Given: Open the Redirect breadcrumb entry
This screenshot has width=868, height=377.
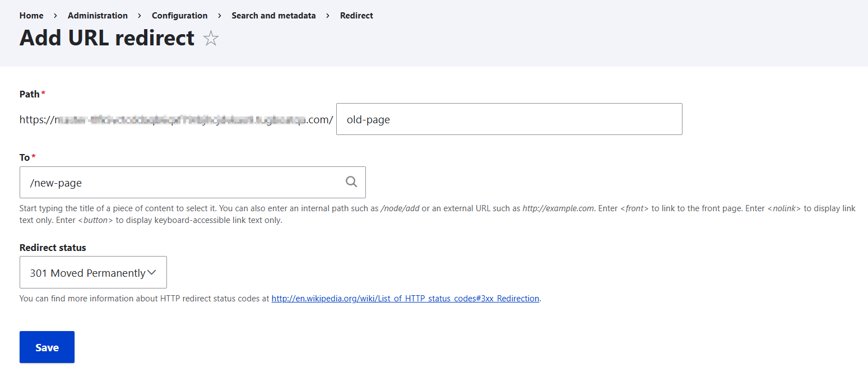Looking at the screenshot, I should [356, 15].
